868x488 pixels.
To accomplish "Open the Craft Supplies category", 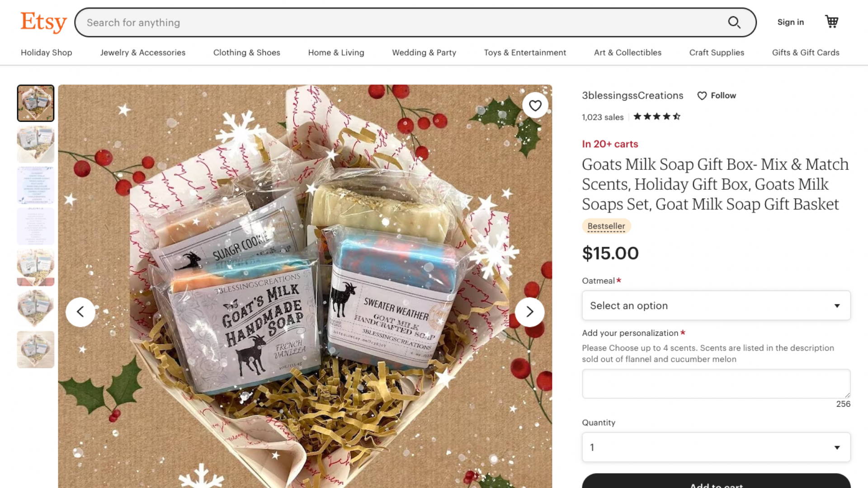I will point(717,52).
